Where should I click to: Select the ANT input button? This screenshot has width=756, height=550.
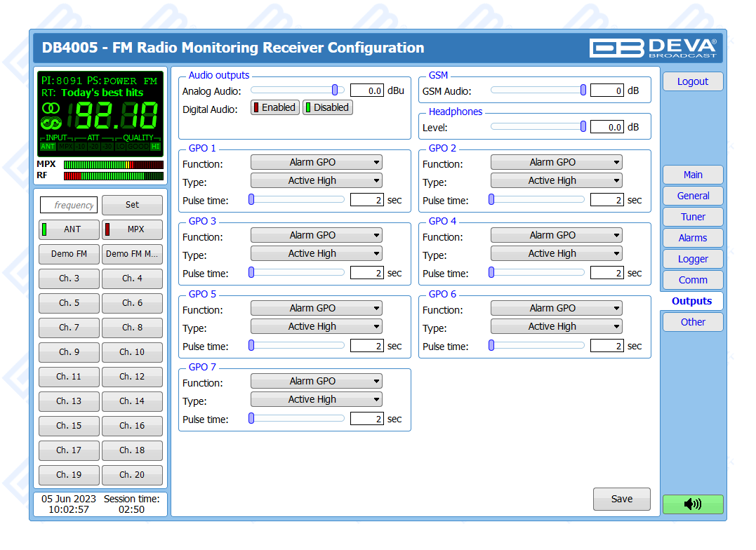point(69,229)
